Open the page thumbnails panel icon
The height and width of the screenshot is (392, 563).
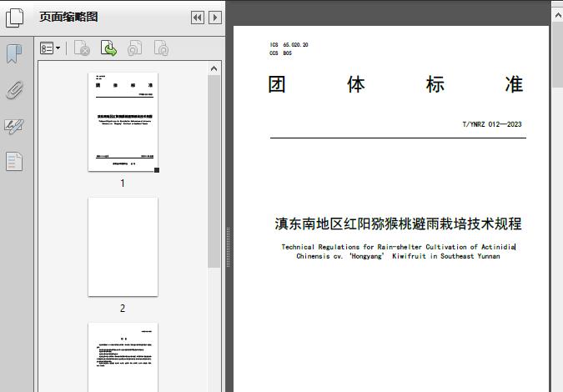[15, 18]
